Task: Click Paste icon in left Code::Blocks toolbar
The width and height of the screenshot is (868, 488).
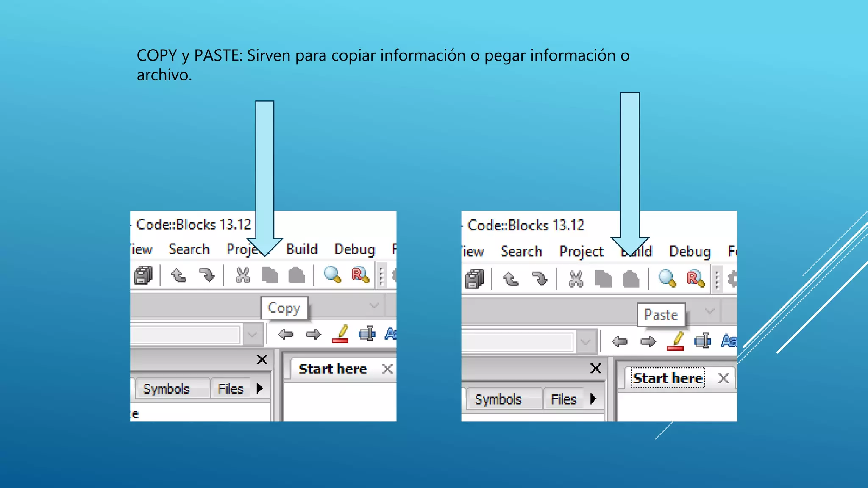Action: pyautogui.click(x=297, y=275)
